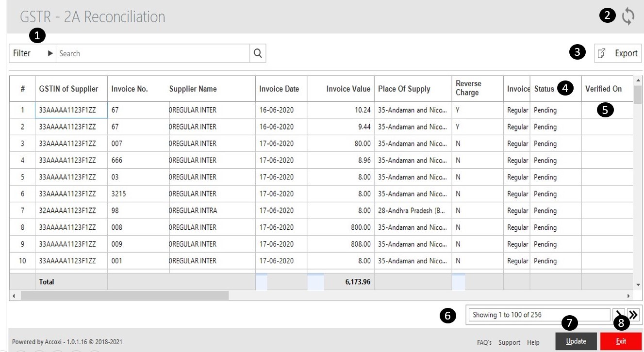Type in the Search field
This screenshot has height=352, width=644.
pyautogui.click(x=153, y=53)
